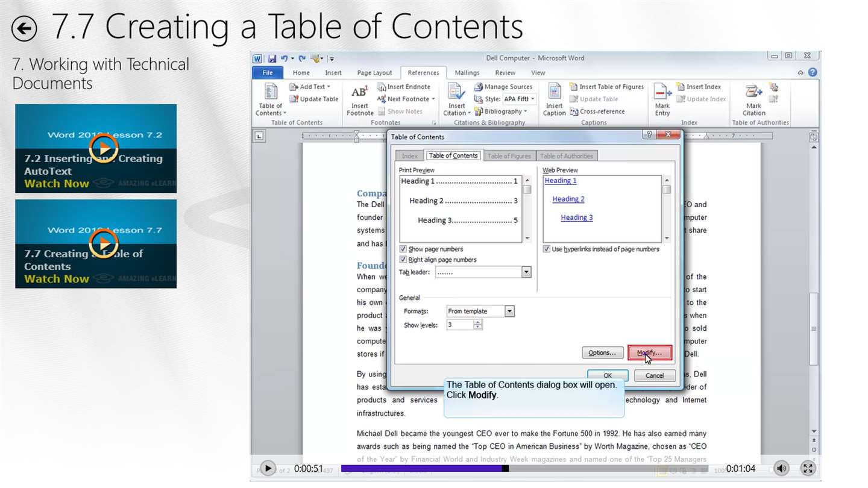Image resolution: width=868 pixels, height=488 pixels.
Task: Click Insert Endnote
Action: (404, 87)
